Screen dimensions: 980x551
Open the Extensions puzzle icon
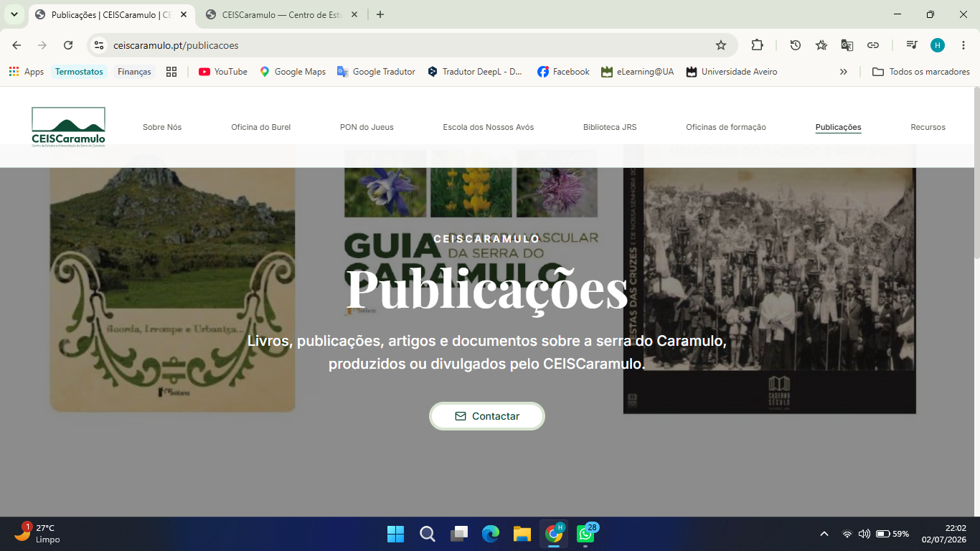pos(757,45)
